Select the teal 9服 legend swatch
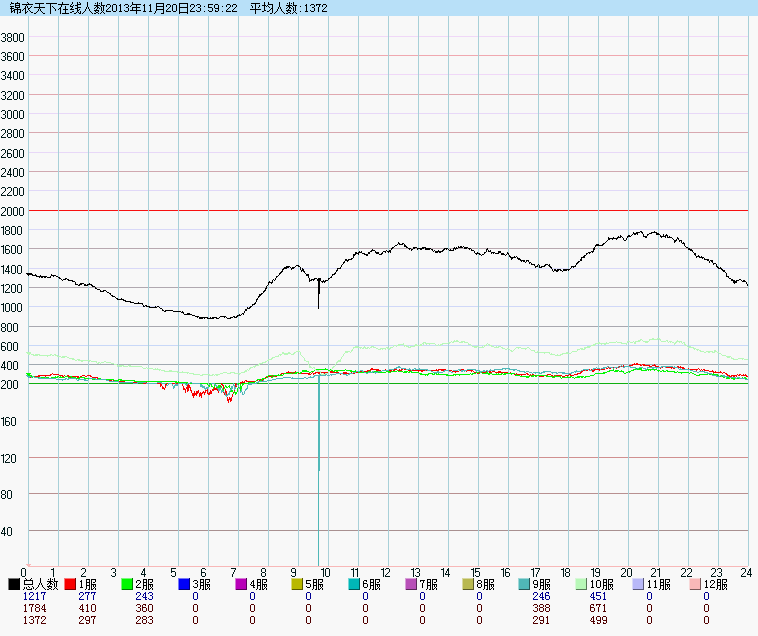 (x=525, y=584)
